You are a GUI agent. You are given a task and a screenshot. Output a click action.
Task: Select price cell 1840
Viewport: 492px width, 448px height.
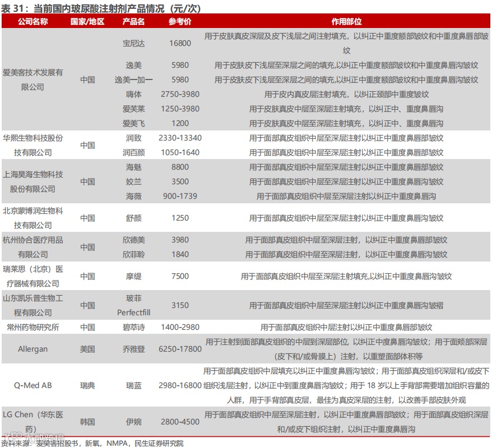180,254
